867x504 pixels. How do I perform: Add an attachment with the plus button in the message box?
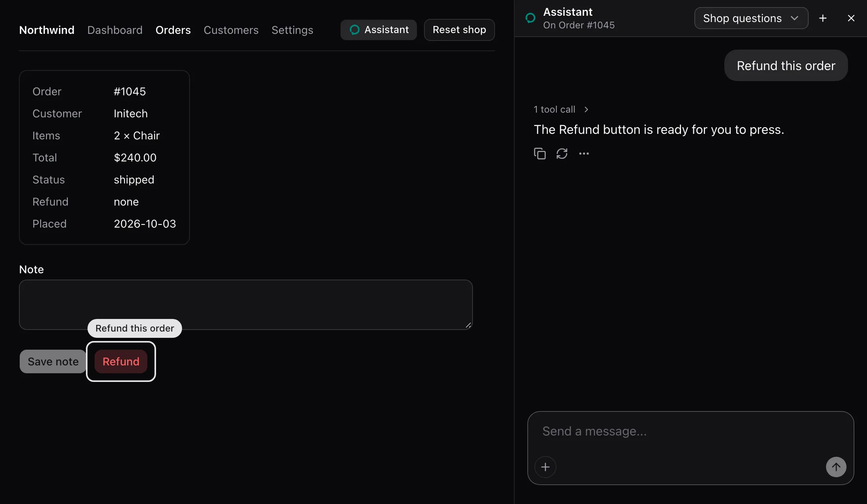(x=545, y=467)
